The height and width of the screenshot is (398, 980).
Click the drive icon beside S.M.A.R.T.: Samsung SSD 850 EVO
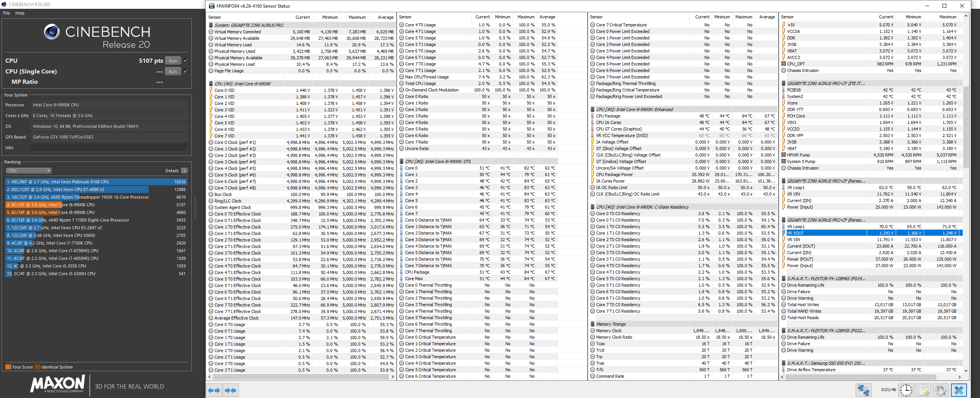783,363
